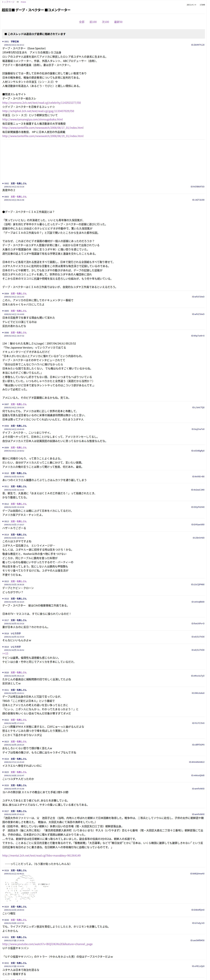
Task: Collapse post 0020 with its triangle
Action: (3, 673)
